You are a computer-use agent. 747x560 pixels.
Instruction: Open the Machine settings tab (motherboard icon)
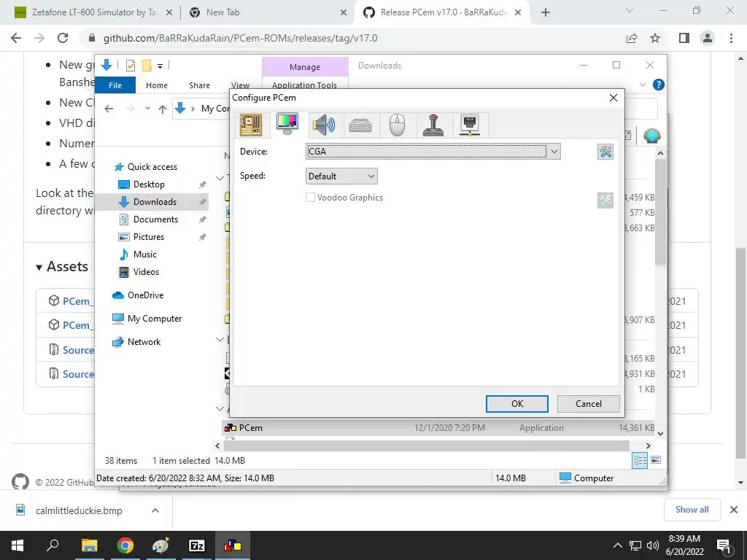251,125
